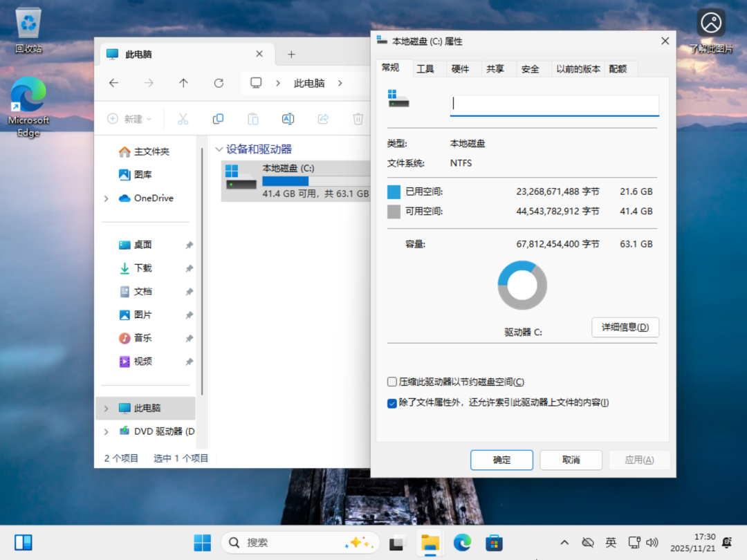Click the Share icon in Explorer toolbar

323,119
